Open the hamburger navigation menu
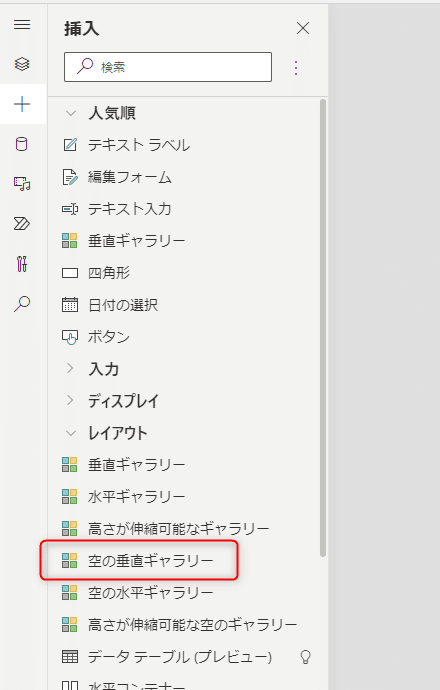Image resolution: width=440 pixels, height=690 pixels. tap(22, 25)
